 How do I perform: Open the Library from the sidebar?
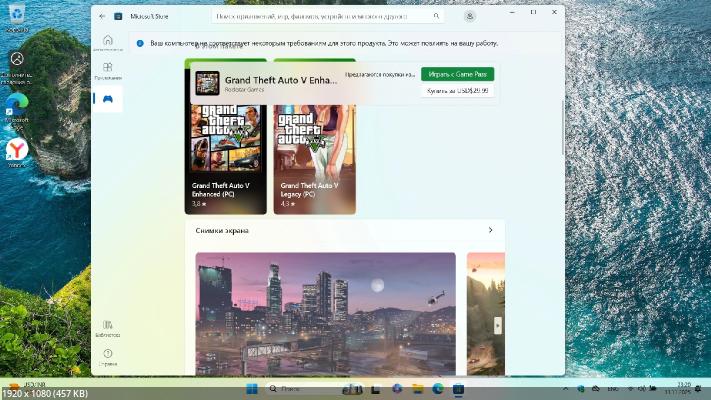107,327
